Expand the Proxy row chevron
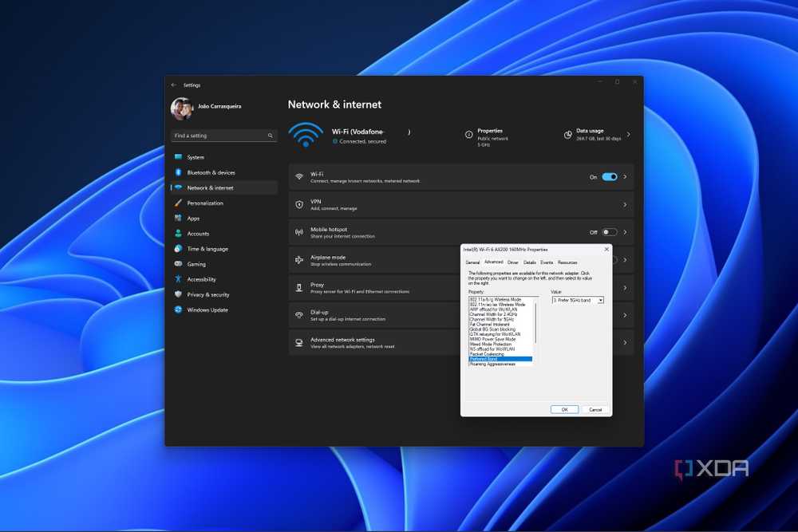This screenshot has height=532, width=798. tap(625, 288)
